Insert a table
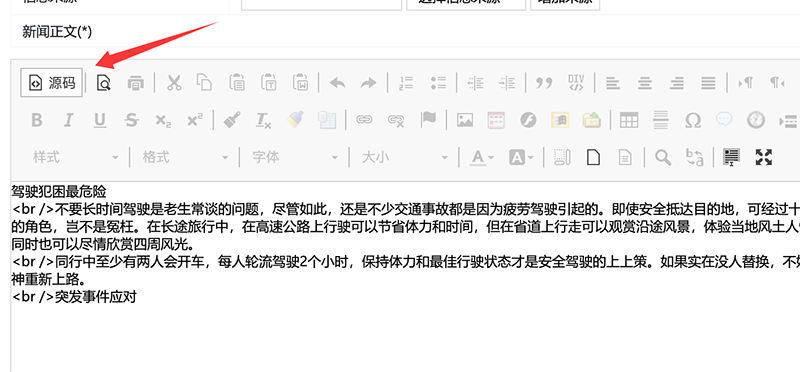This screenshot has height=372, width=800. coord(629,120)
